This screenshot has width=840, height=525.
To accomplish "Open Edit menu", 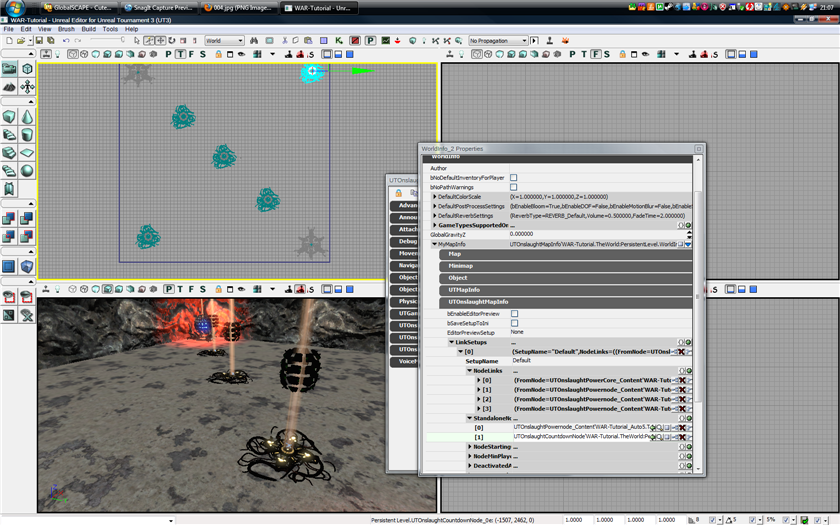I will point(26,29).
